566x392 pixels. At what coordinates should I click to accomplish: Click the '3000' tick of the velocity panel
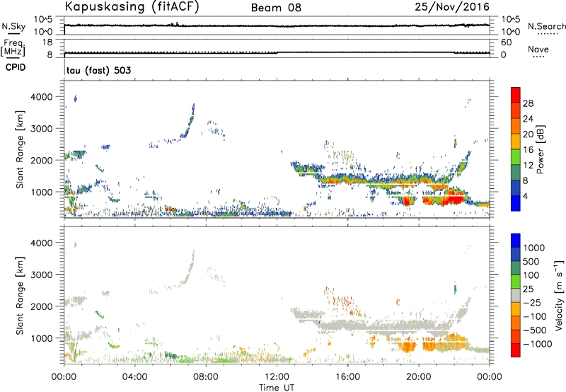[x=41, y=275]
